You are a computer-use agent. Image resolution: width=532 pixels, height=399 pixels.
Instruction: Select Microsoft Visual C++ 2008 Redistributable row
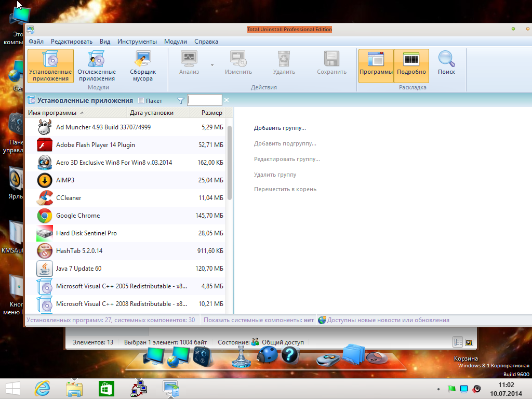(x=125, y=303)
